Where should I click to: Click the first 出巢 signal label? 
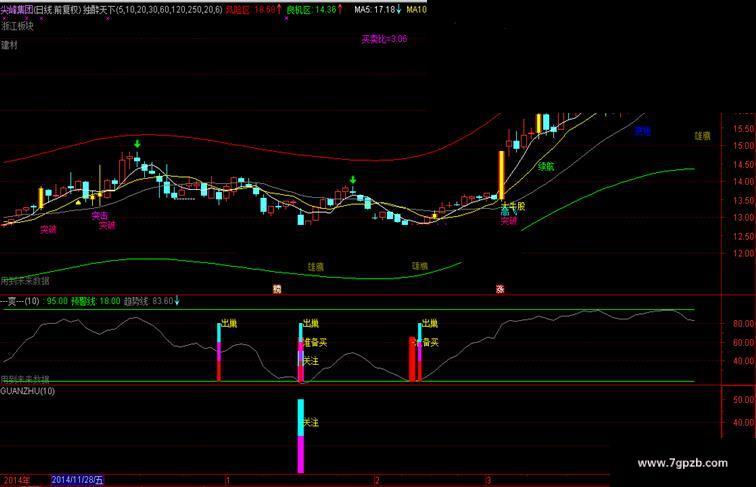pos(229,323)
